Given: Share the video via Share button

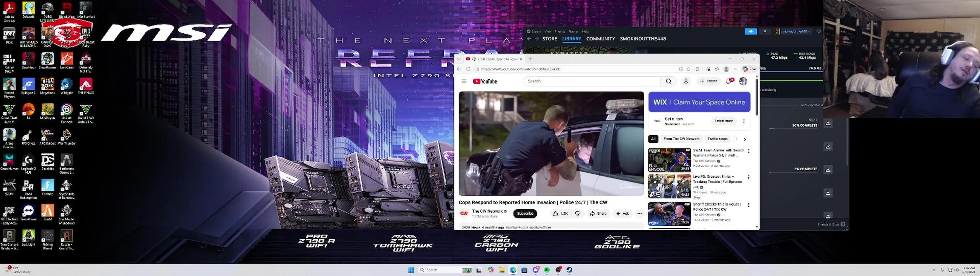Looking at the screenshot, I should point(598,214).
